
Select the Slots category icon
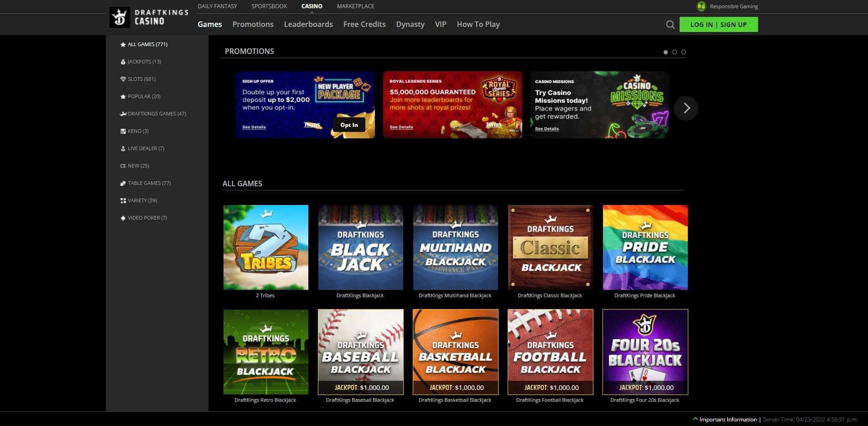(122, 79)
